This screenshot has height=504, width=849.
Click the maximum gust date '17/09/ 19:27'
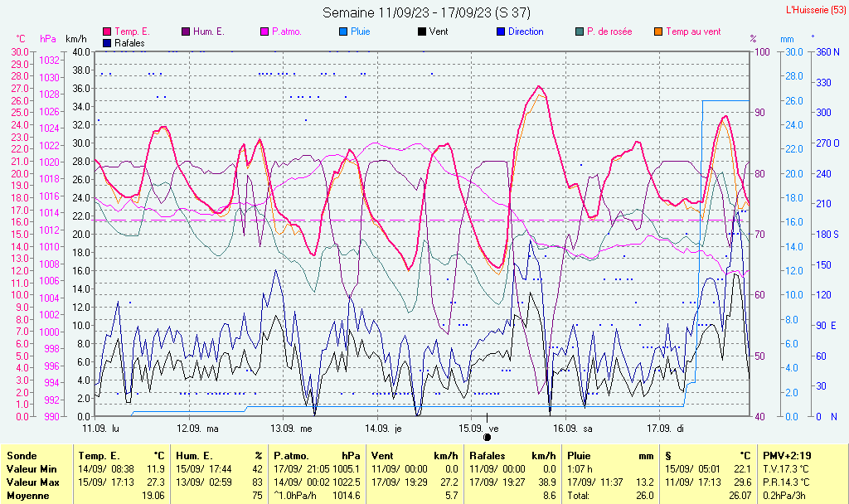click(x=497, y=482)
